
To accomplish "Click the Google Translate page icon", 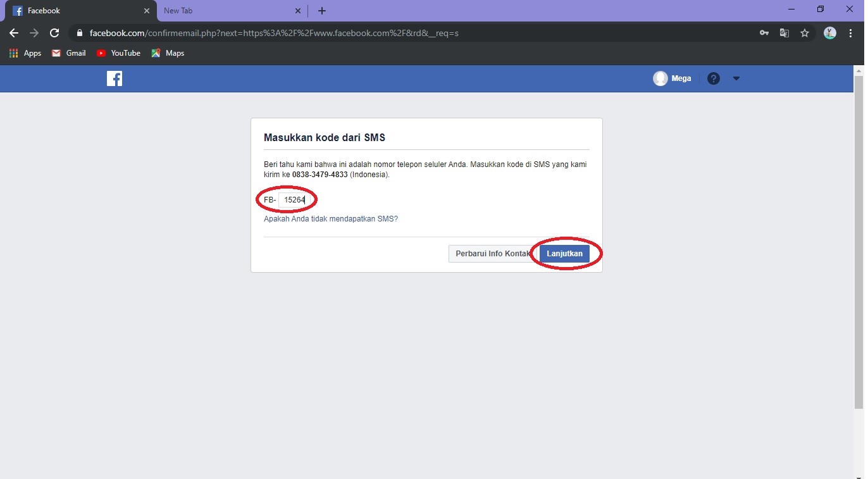I will [x=784, y=33].
